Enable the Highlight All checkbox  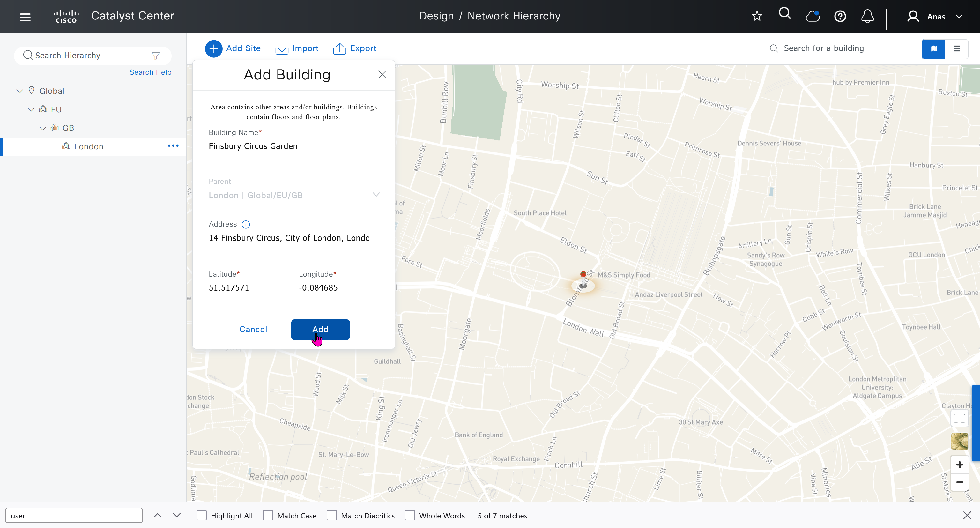click(202, 516)
